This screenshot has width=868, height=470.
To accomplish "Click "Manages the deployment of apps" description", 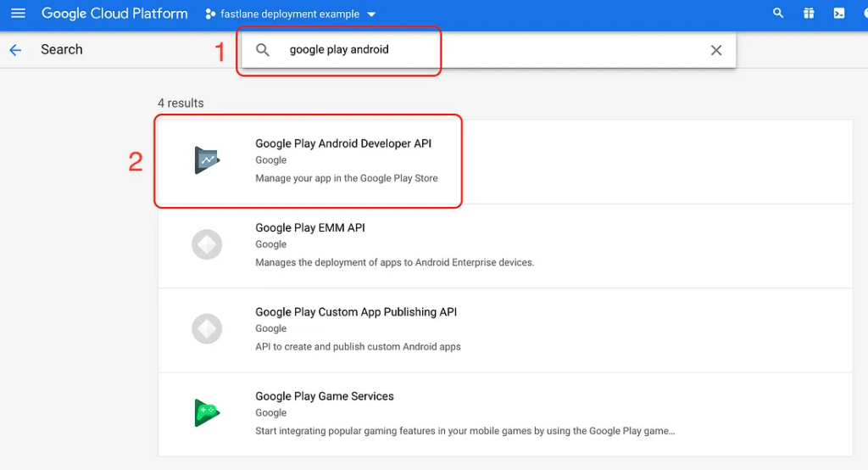I will [395, 263].
